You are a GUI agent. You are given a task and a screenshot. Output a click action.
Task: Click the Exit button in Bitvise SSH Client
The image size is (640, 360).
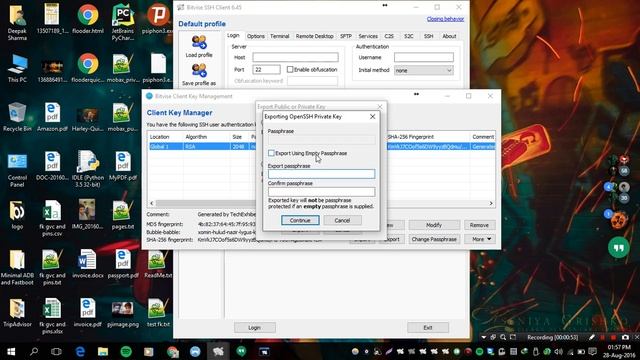(x=428, y=327)
